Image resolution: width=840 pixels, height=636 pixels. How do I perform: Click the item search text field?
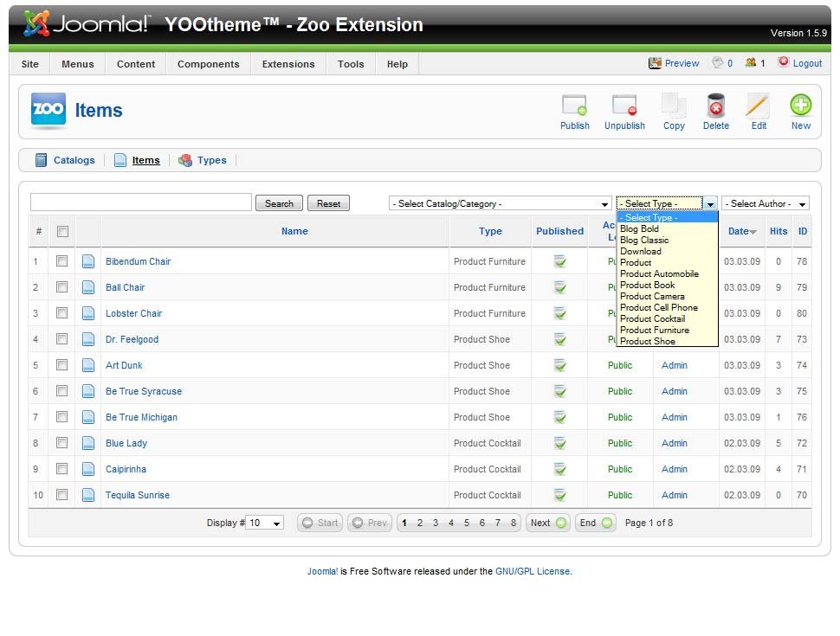pos(141,202)
